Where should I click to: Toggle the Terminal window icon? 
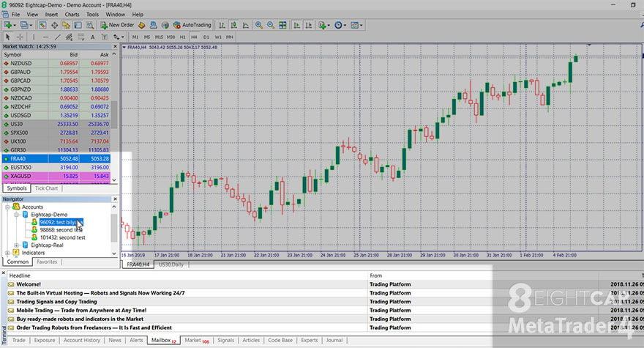[78, 25]
